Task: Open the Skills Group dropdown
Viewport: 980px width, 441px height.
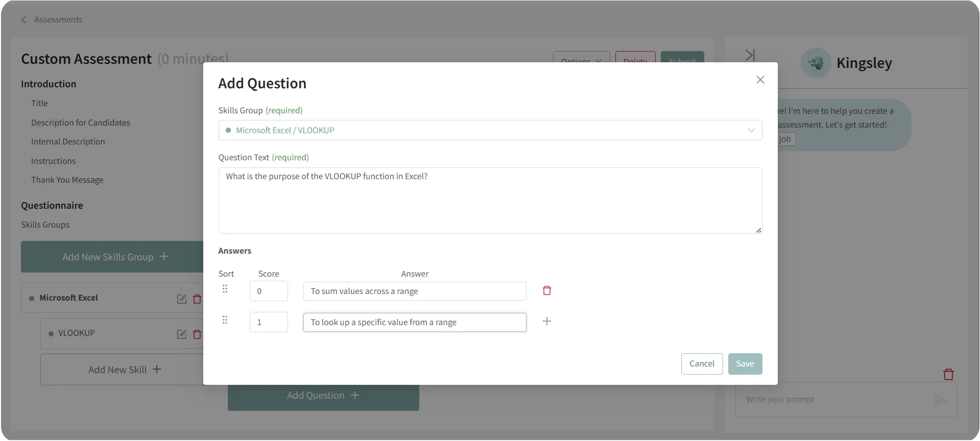Action: (x=490, y=130)
